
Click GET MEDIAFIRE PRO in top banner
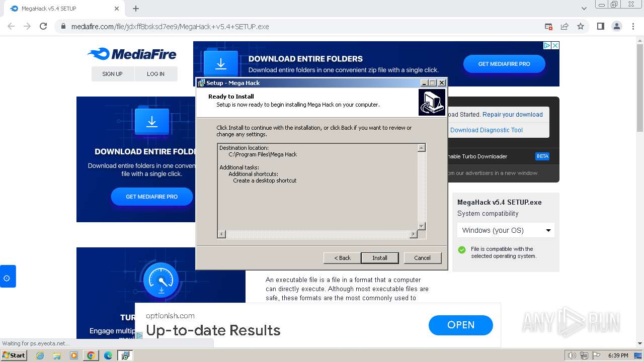click(504, 64)
